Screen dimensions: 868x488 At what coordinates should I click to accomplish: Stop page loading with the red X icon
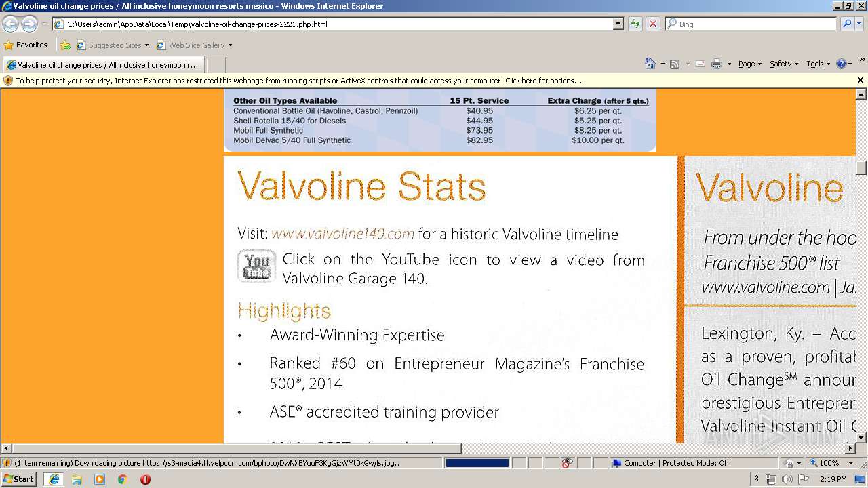coord(653,24)
